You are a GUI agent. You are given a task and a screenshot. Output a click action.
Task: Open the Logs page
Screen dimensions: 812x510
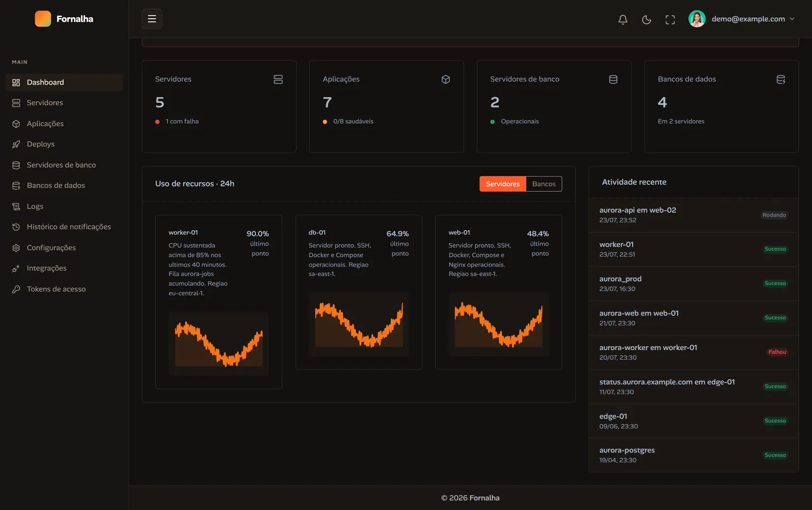(x=64, y=207)
